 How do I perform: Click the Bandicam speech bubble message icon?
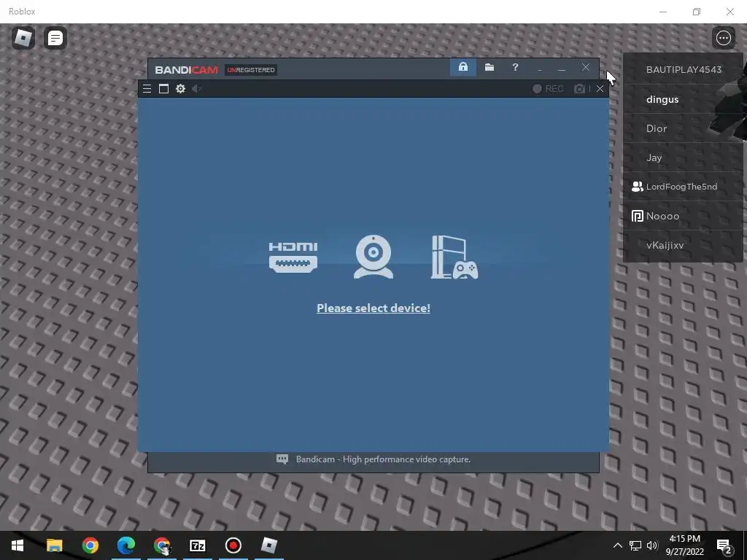coord(282,459)
